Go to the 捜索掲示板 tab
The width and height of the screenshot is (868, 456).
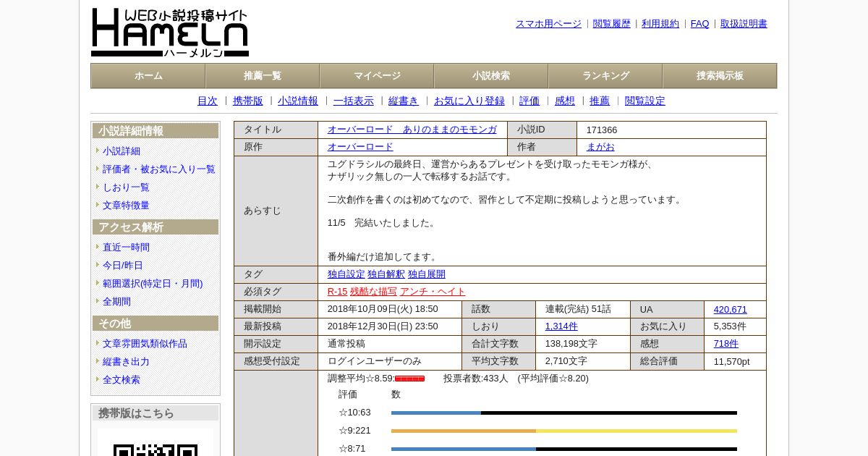point(720,76)
